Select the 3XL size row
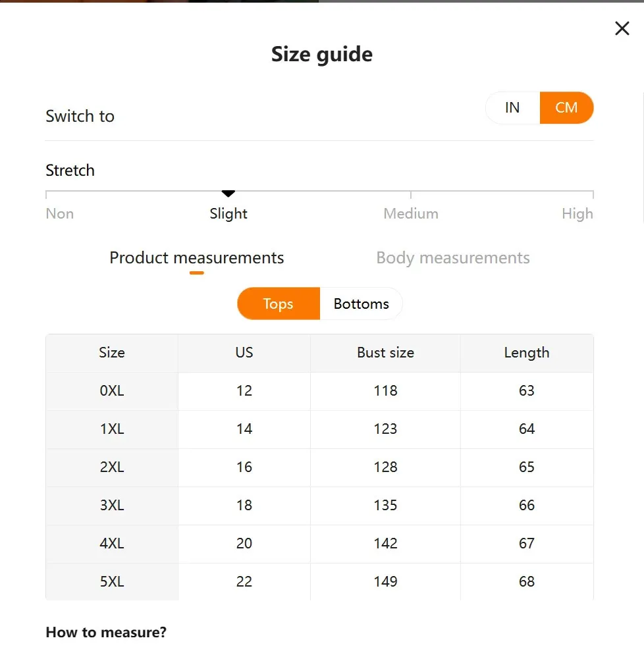The width and height of the screenshot is (644, 659). coord(112,505)
